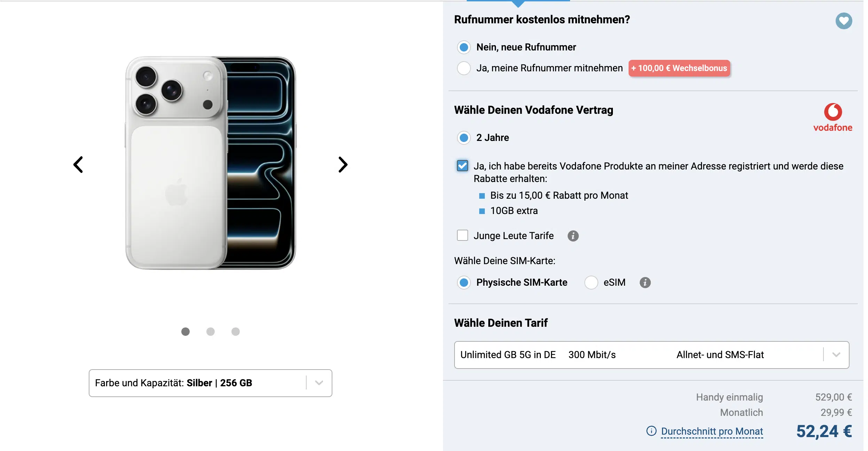868x451 pixels.
Task: Select the 2 Jahre contract option
Action: click(x=464, y=138)
